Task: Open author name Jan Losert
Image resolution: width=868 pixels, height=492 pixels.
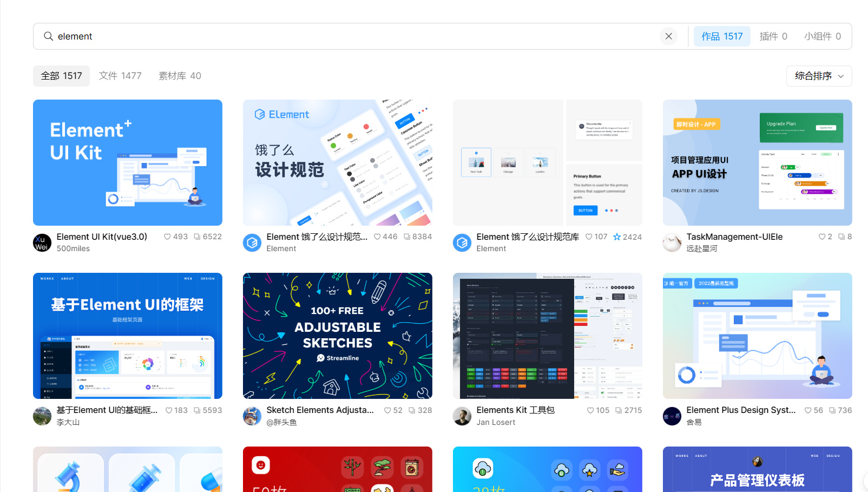Action: click(496, 422)
